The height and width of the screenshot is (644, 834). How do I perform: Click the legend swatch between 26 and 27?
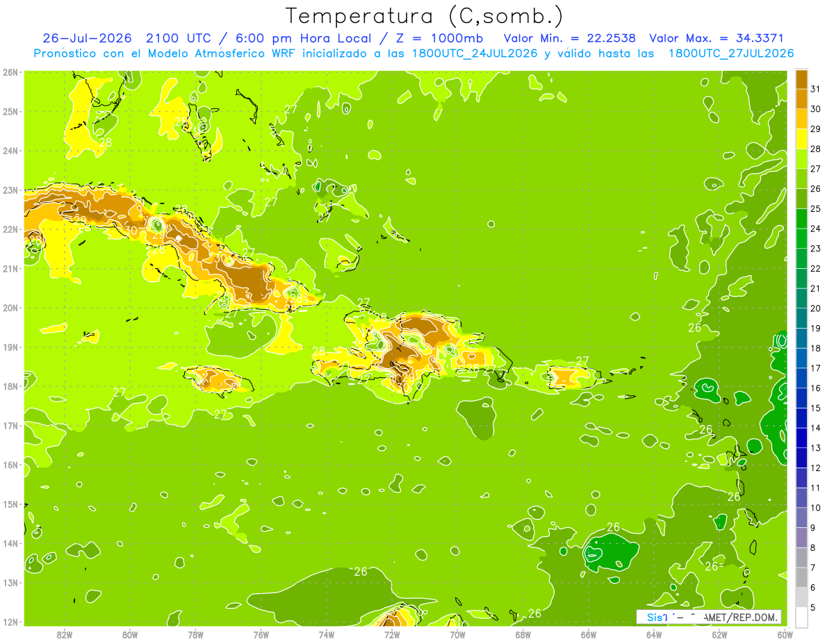click(x=801, y=179)
